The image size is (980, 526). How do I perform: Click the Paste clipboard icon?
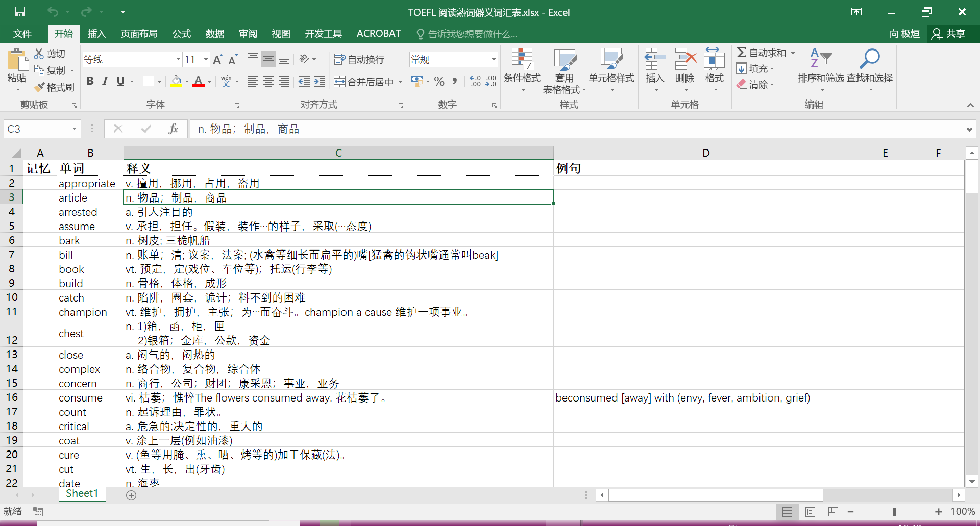pos(17,60)
